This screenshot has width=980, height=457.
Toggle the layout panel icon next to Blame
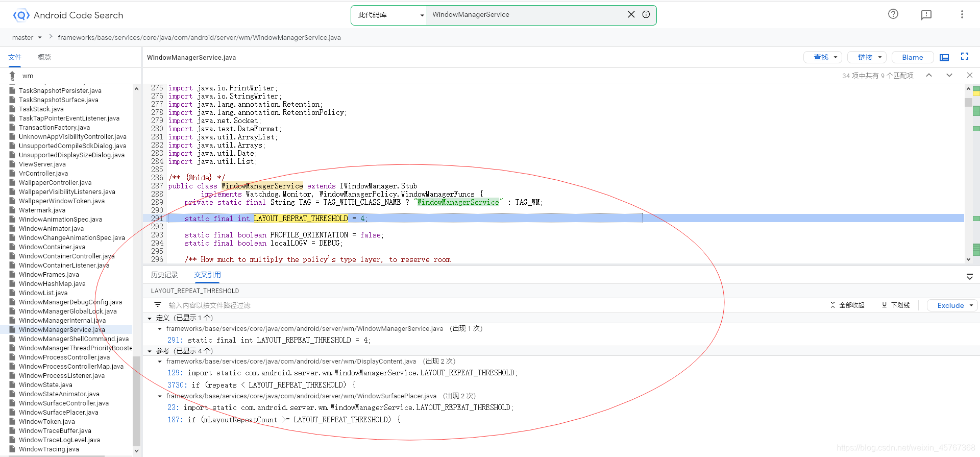(x=944, y=57)
